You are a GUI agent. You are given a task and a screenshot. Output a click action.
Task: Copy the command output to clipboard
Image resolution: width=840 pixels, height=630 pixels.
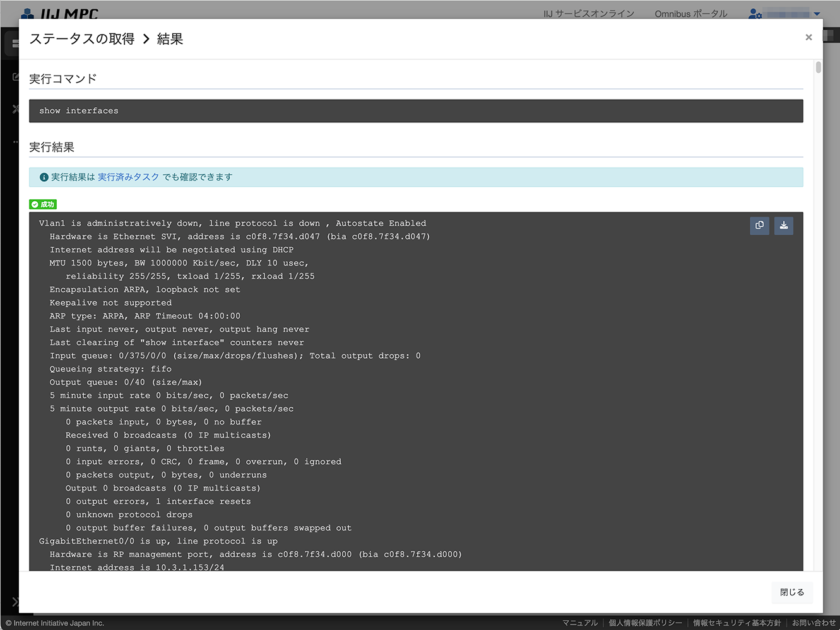click(759, 226)
